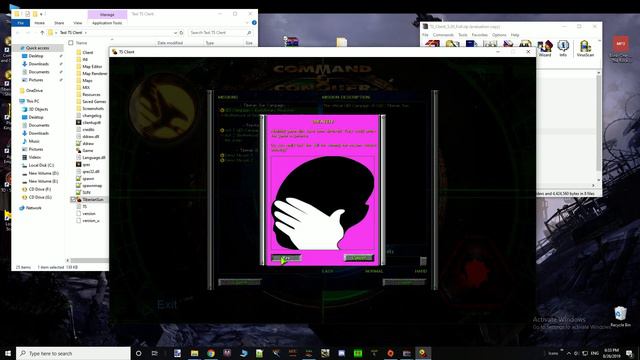Adjust the difficulty slider in mission selector
The image size is (640, 360).
pos(423,261)
